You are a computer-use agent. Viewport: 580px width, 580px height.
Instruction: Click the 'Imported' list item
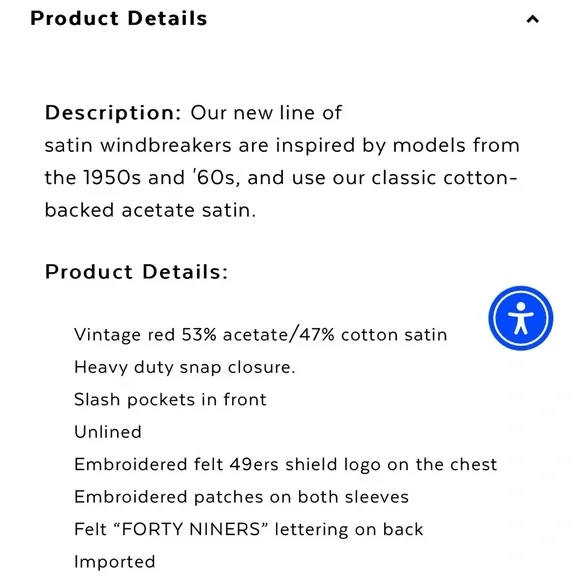[115, 562]
